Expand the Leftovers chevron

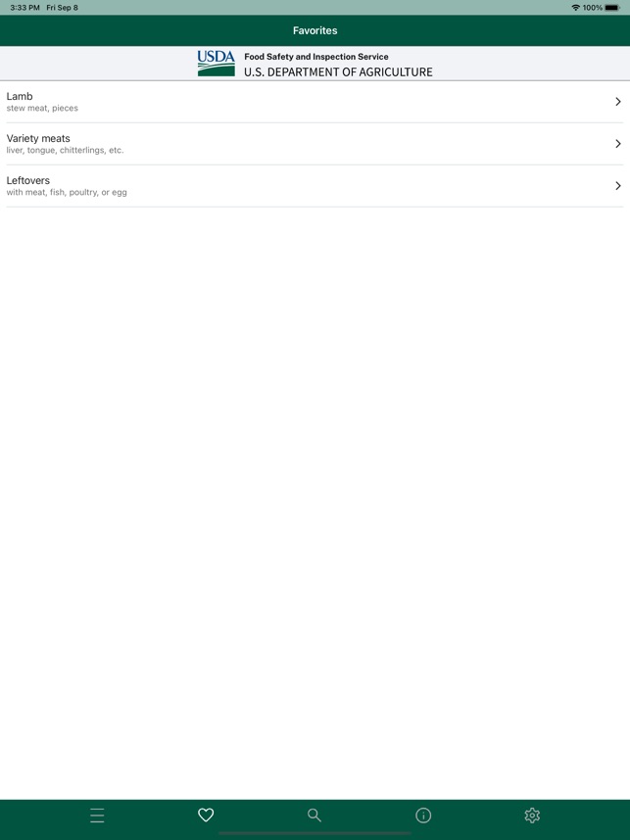[617, 185]
